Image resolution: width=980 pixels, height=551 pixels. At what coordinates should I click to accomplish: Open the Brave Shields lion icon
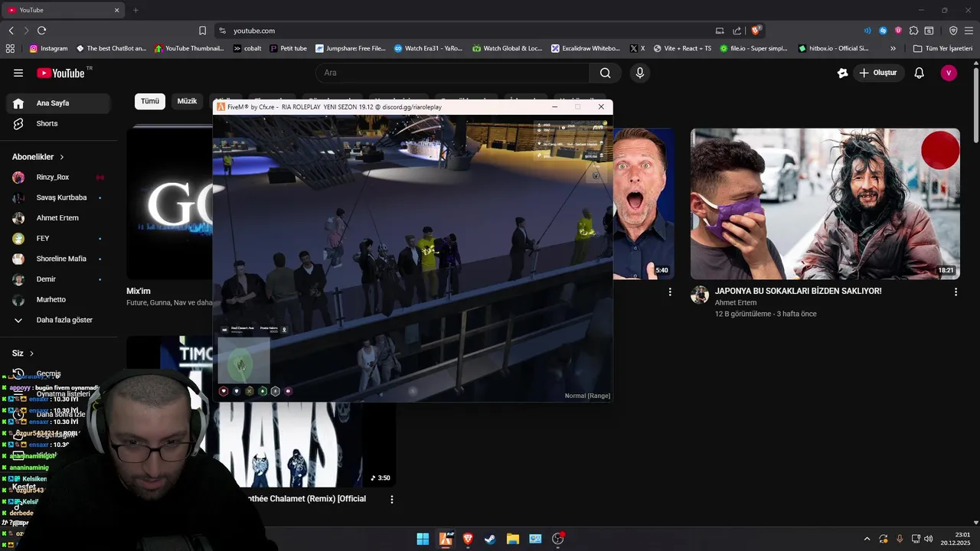(x=756, y=31)
